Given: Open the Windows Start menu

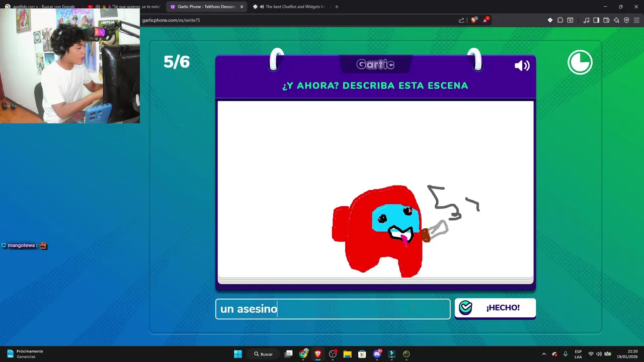Looking at the screenshot, I should [238, 354].
